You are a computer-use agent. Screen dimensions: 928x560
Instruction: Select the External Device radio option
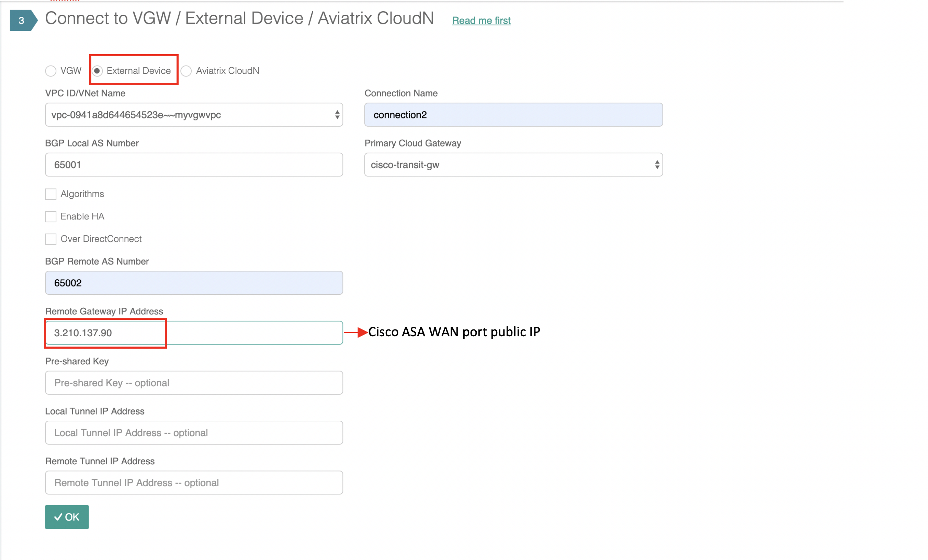click(98, 71)
